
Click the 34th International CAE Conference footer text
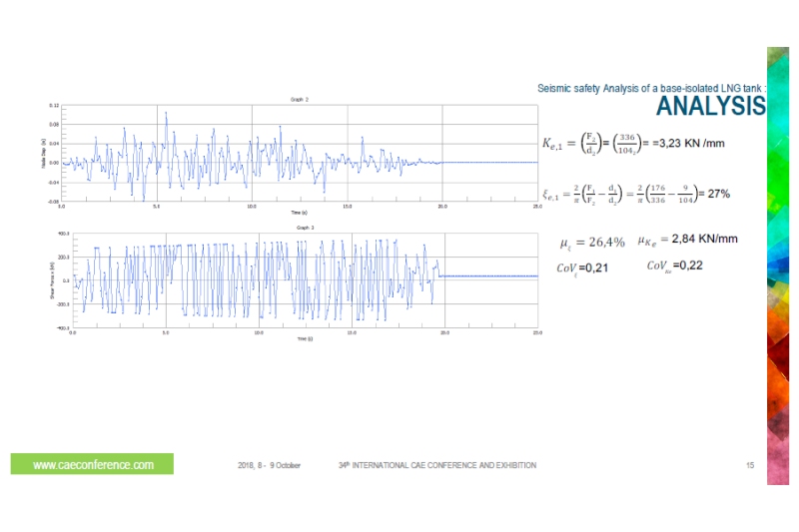click(x=437, y=466)
